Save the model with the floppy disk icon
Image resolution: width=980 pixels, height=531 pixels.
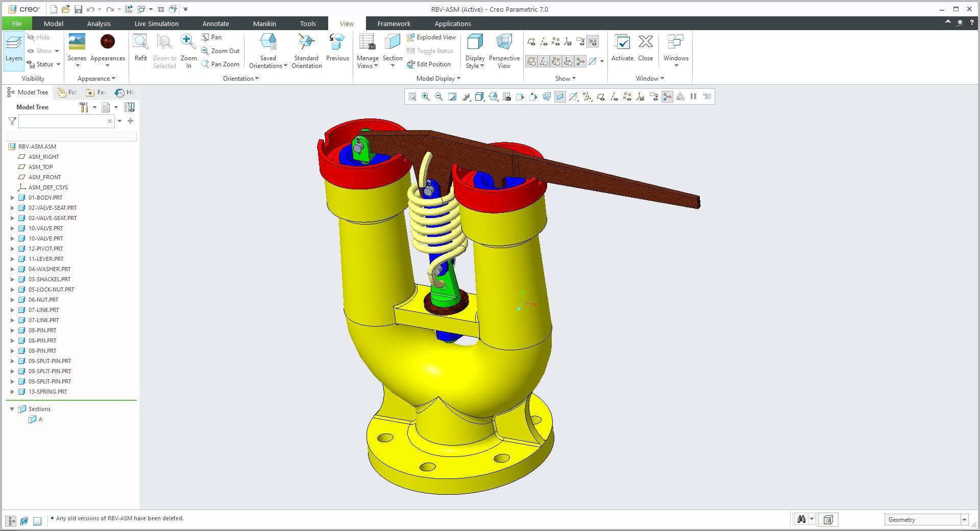[x=78, y=9]
